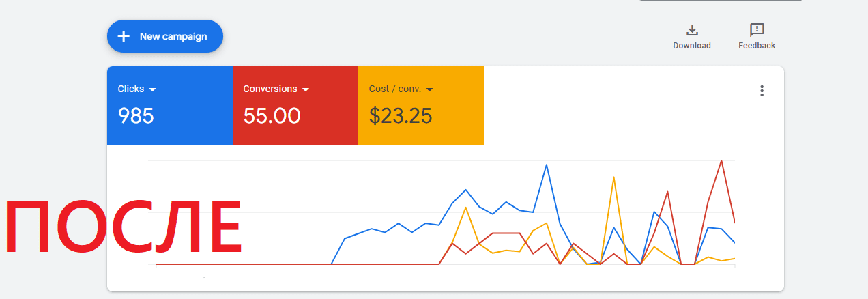The width and height of the screenshot is (868, 299).
Task: Click the "New campaign" text label
Action: point(173,36)
